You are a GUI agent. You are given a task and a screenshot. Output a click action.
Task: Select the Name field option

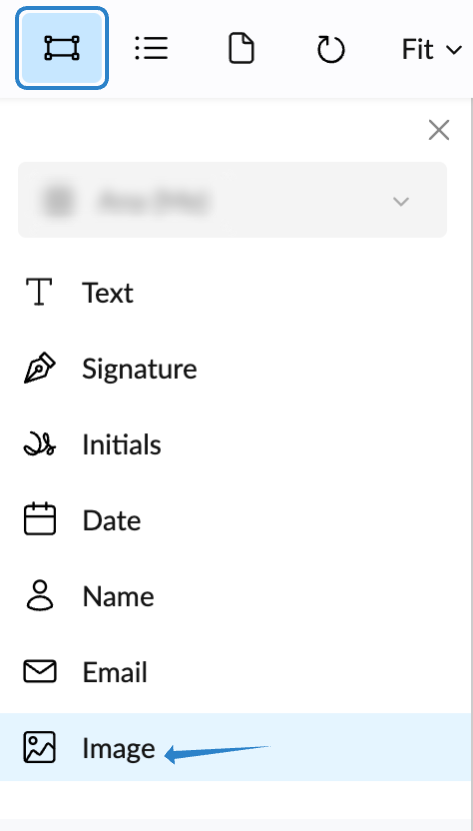[x=235, y=597]
